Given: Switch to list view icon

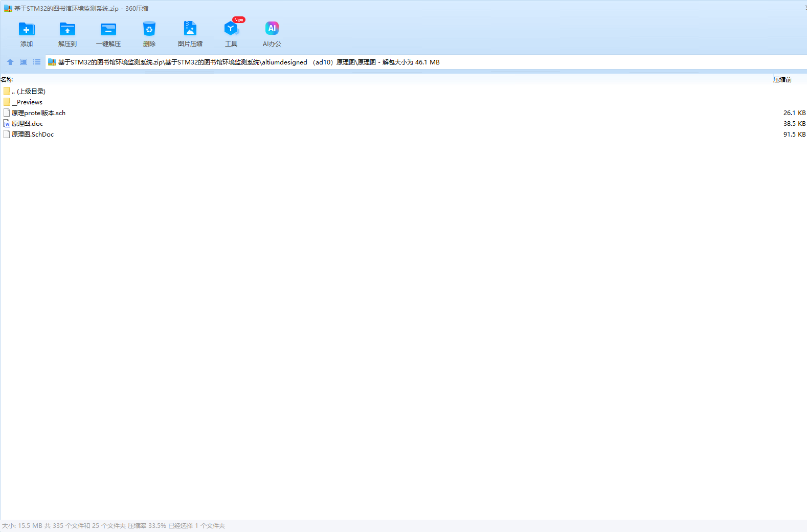Looking at the screenshot, I should [37, 62].
